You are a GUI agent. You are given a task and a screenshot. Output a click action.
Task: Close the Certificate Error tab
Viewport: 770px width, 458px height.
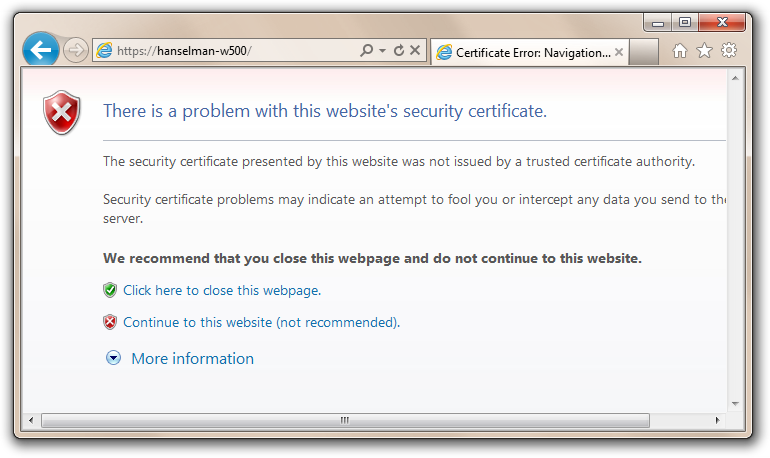click(619, 52)
